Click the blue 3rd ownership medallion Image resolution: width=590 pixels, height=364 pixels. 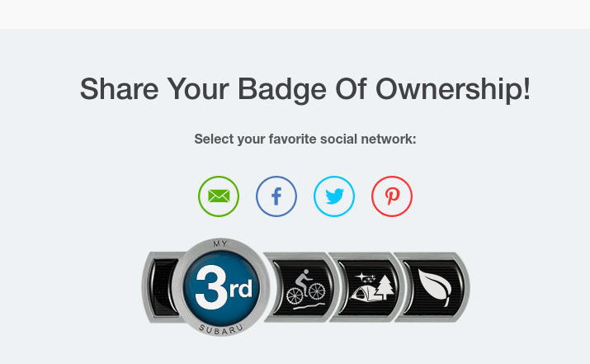(221, 287)
